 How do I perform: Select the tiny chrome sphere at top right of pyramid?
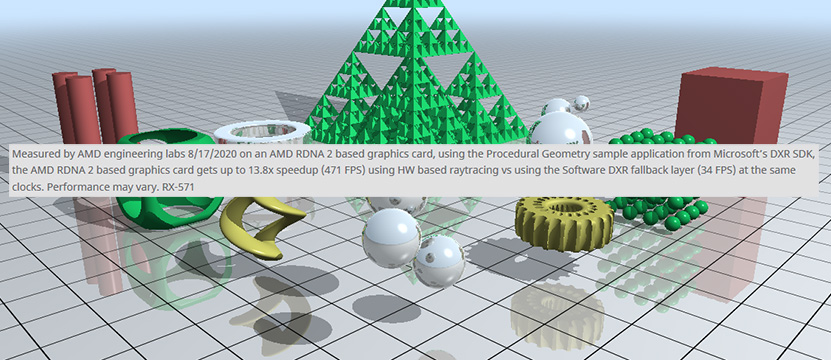tap(582, 103)
